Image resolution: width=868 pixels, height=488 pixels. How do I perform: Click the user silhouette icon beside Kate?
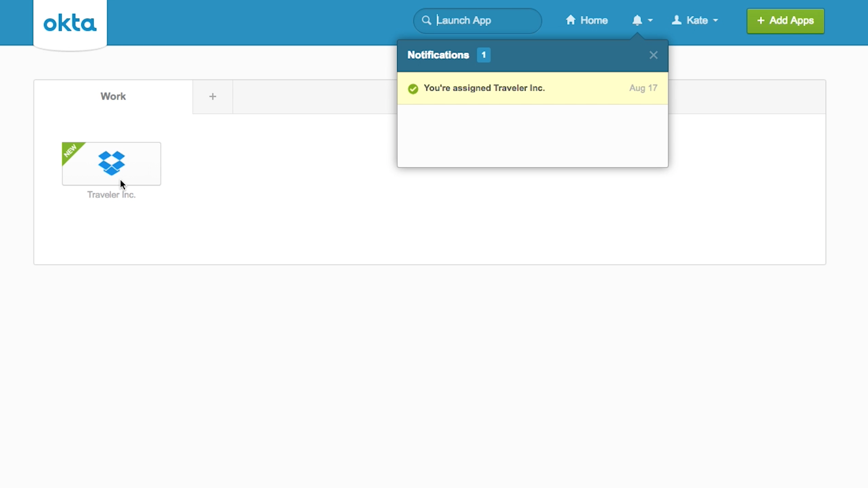click(676, 20)
